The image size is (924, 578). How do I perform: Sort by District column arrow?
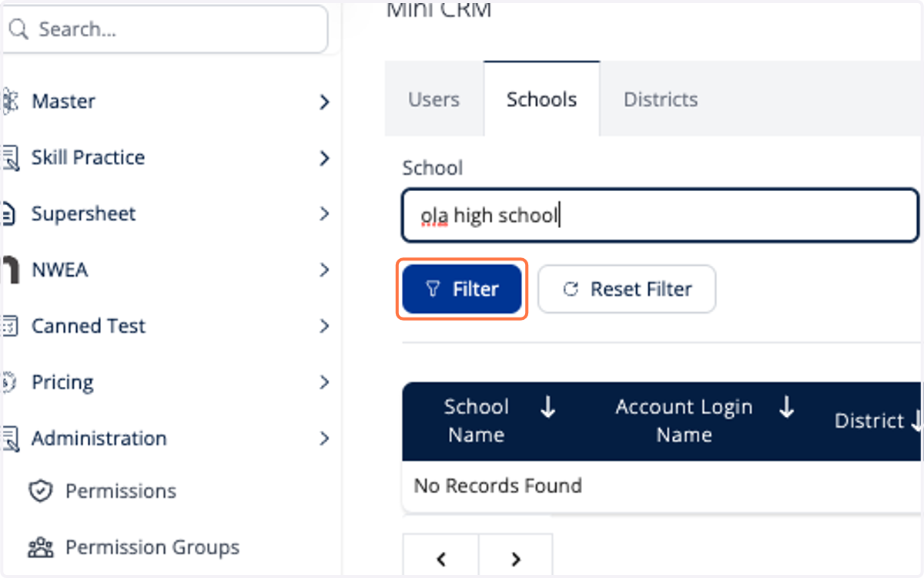click(916, 421)
